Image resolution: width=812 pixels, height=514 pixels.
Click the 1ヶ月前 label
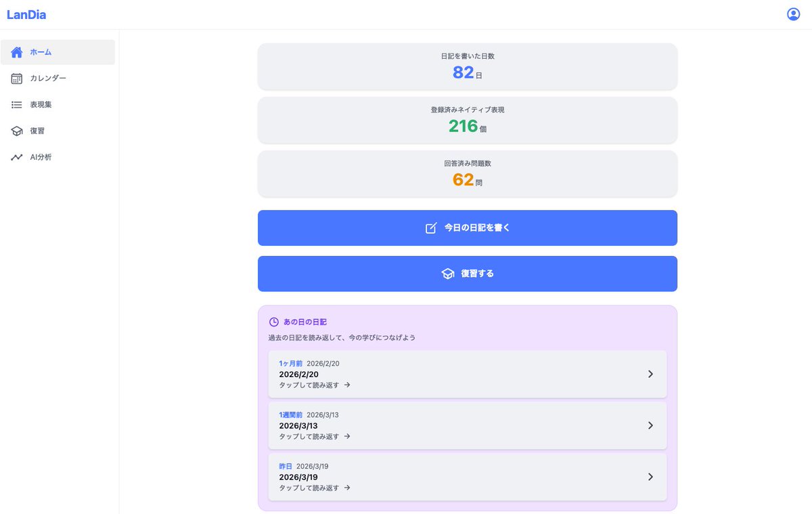point(290,364)
